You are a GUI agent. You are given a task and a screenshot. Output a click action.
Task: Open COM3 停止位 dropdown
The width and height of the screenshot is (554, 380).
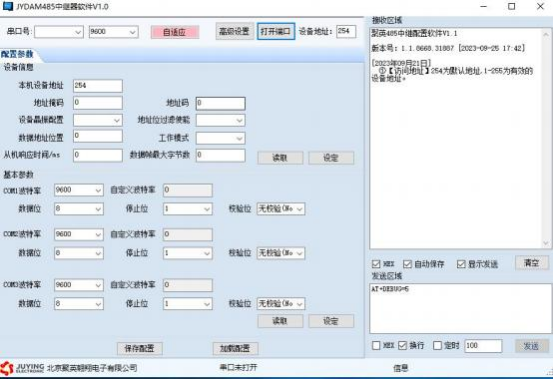click(x=188, y=304)
